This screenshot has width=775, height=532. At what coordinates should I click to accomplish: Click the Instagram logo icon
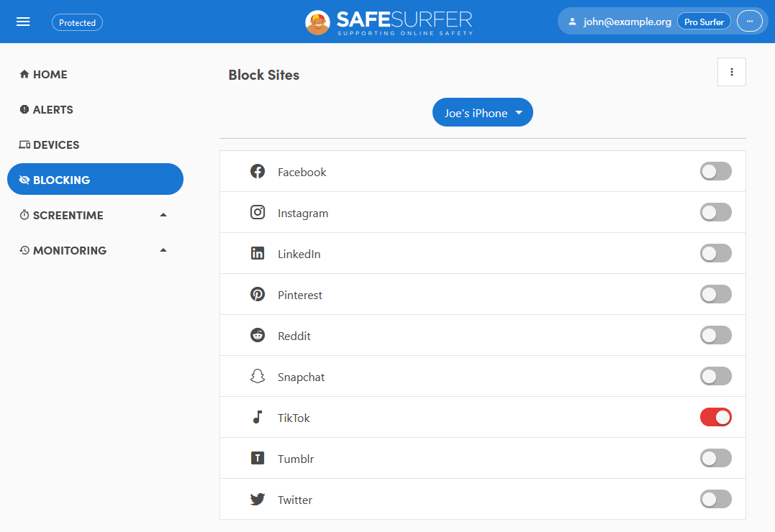pyautogui.click(x=258, y=212)
